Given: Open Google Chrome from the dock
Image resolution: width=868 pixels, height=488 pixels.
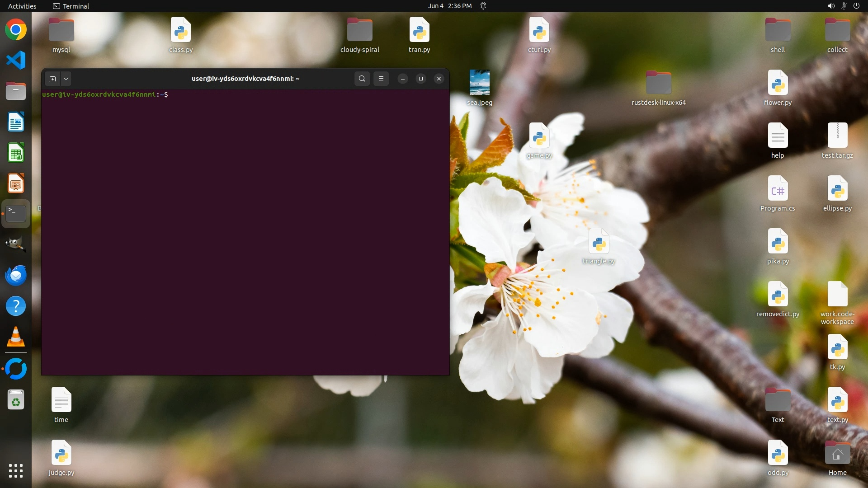Looking at the screenshot, I should [16, 30].
